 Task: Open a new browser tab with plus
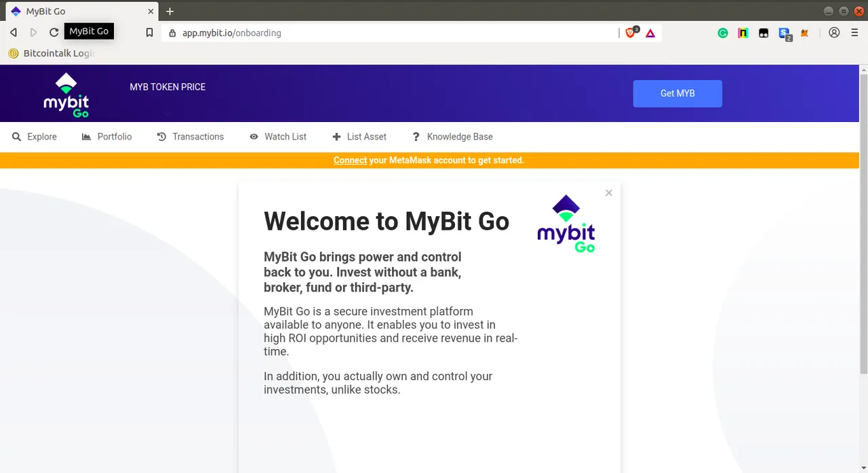170,12
